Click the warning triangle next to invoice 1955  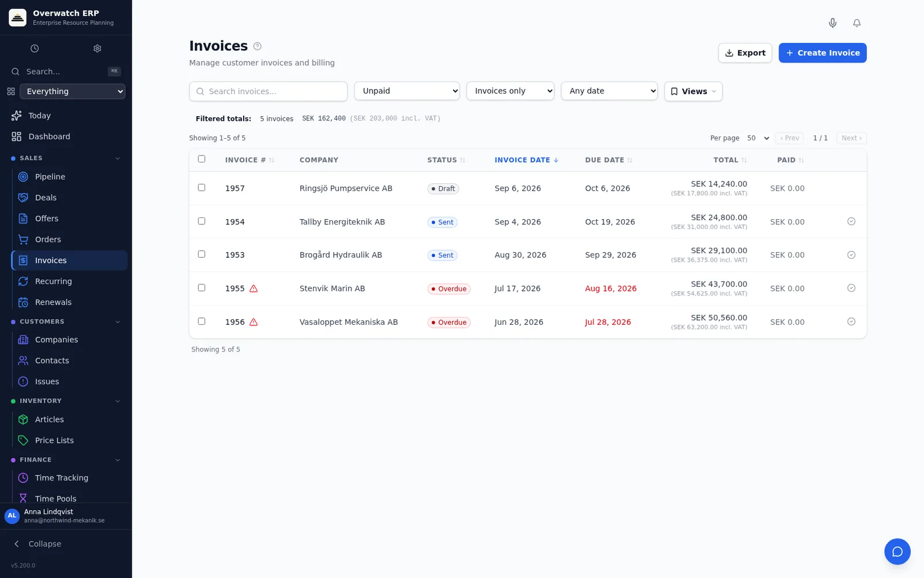(254, 288)
